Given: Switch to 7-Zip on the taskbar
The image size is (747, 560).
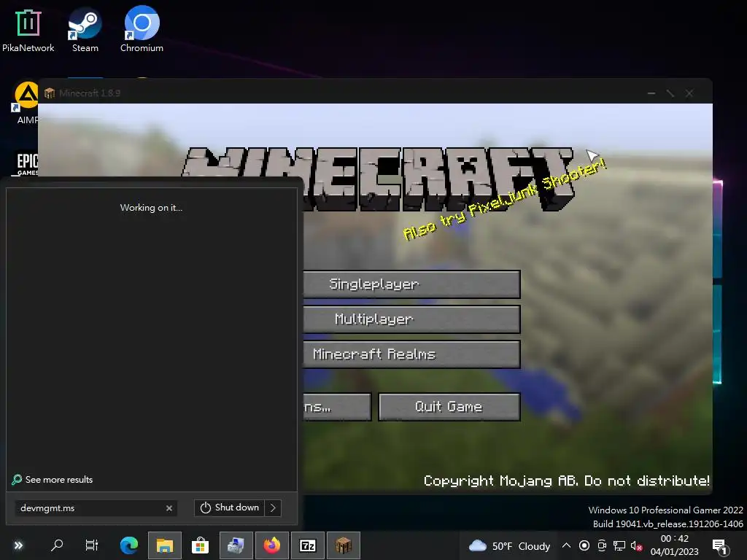Looking at the screenshot, I should click(308, 545).
